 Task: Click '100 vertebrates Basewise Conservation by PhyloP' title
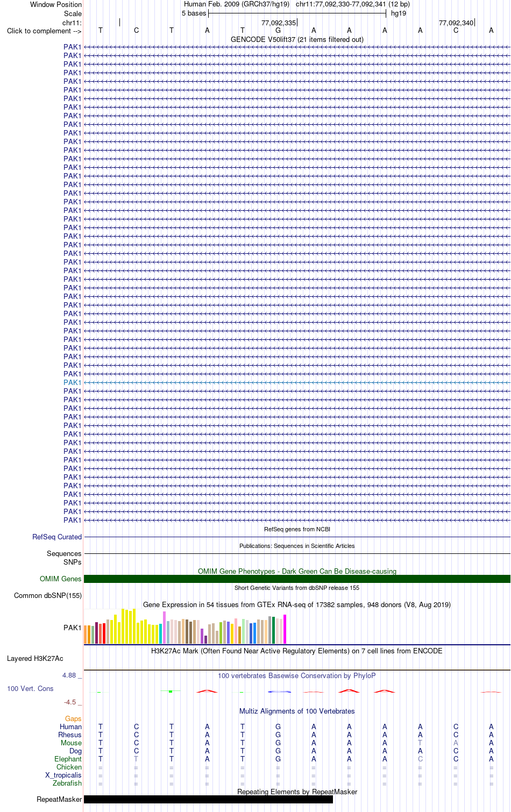pos(297,675)
